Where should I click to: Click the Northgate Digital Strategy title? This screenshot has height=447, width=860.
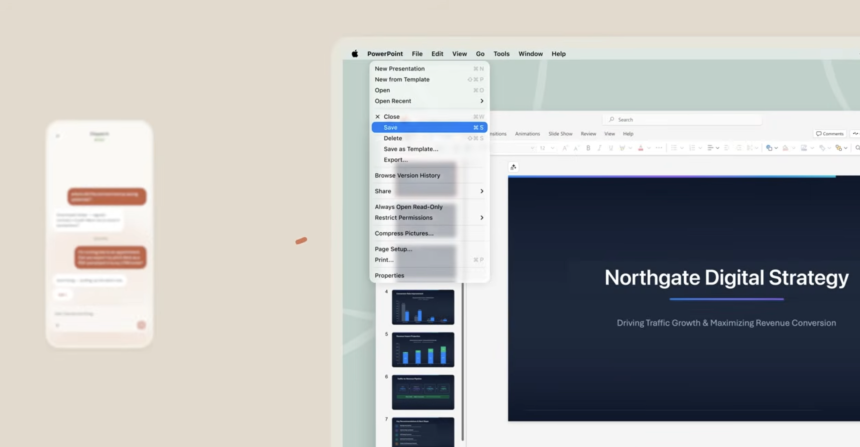(x=727, y=278)
